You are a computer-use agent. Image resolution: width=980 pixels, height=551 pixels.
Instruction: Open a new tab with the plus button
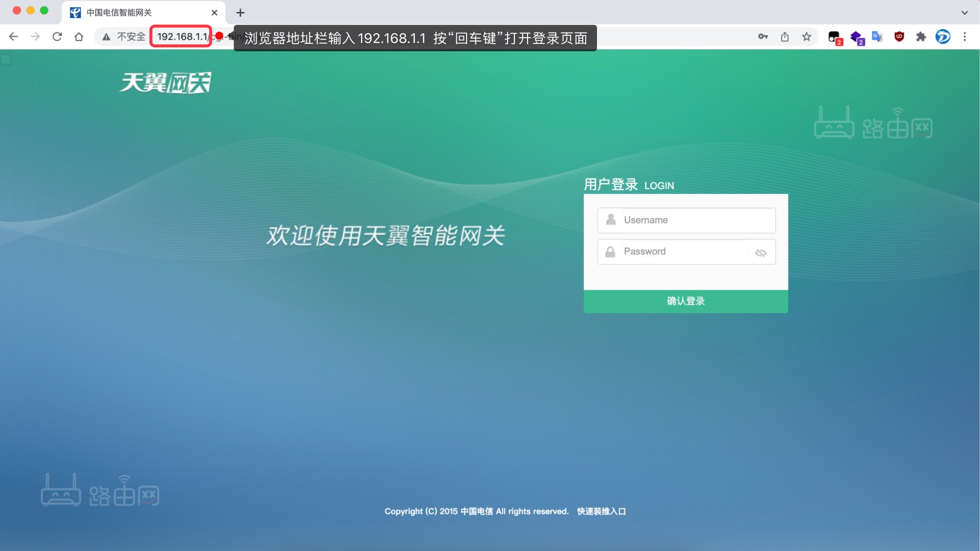pyautogui.click(x=240, y=12)
